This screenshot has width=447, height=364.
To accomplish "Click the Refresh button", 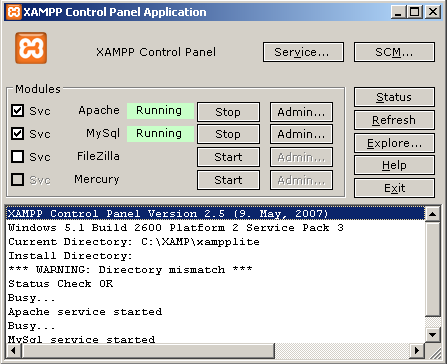I will click(x=394, y=120).
